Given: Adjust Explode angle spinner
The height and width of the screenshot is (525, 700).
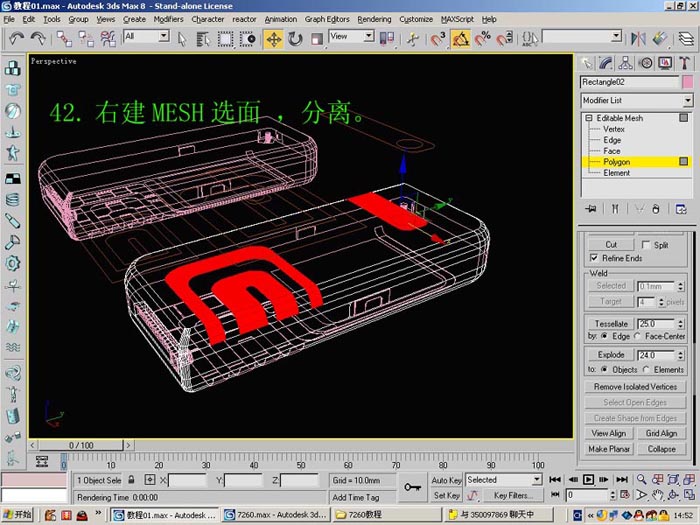Looking at the screenshot, I should click(x=680, y=355).
